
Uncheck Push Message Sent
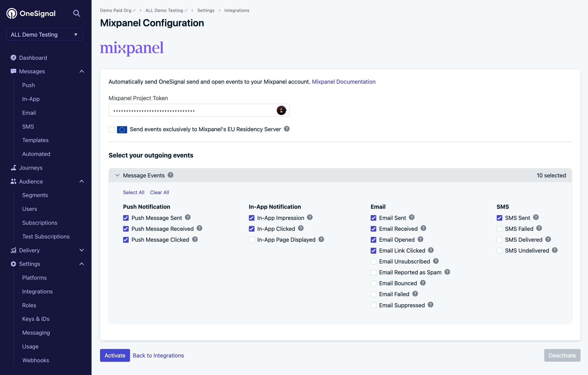tap(126, 218)
